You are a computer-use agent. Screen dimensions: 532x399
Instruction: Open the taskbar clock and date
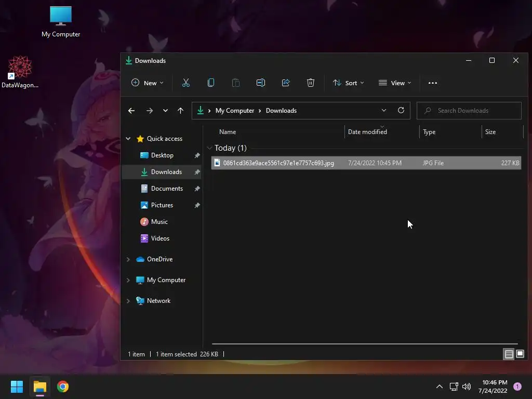click(493, 387)
